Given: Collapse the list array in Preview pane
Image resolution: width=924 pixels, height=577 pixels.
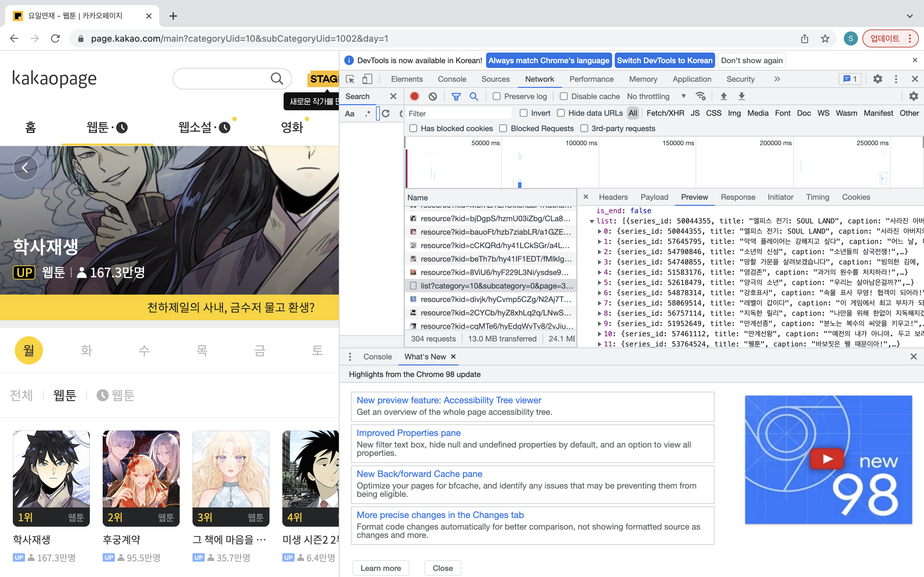Looking at the screenshot, I should pyautogui.click(x=592, y=221).
